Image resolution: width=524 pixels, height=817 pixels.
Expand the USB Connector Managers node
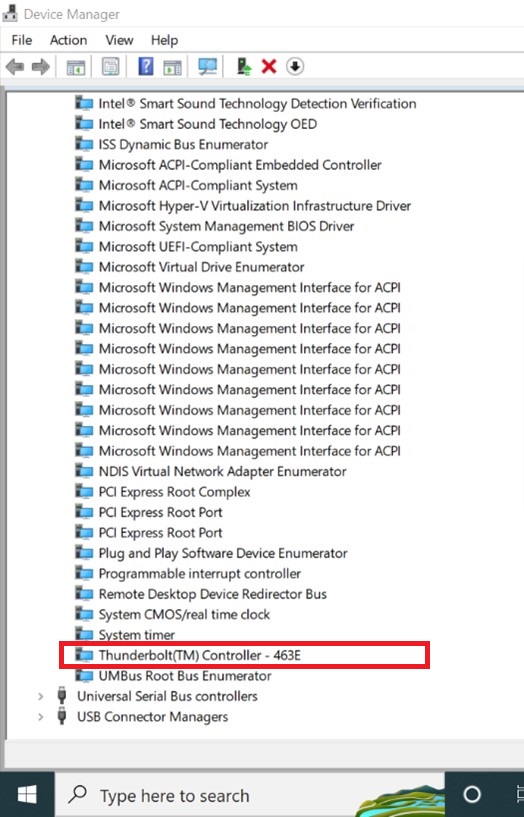[x=41, y=717]
